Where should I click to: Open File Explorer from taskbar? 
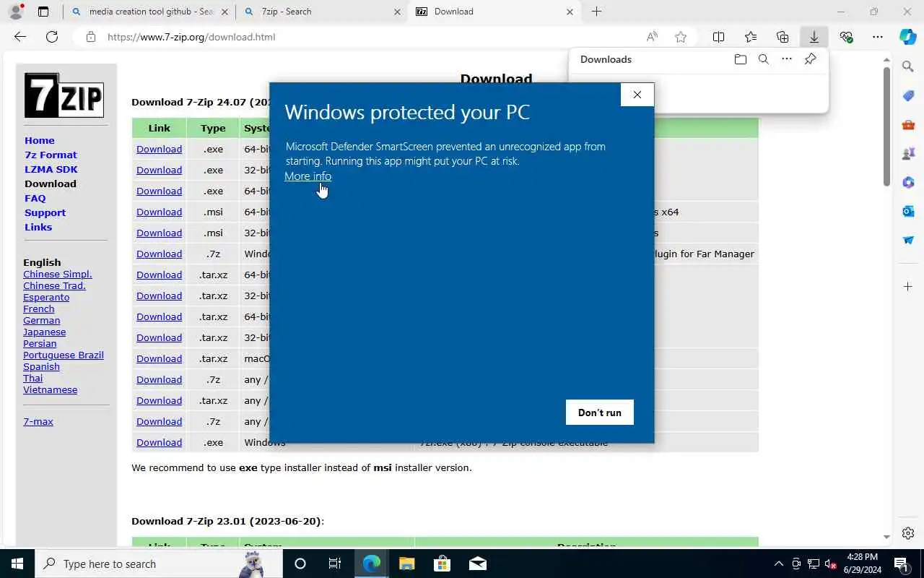[x=406, y=564]
